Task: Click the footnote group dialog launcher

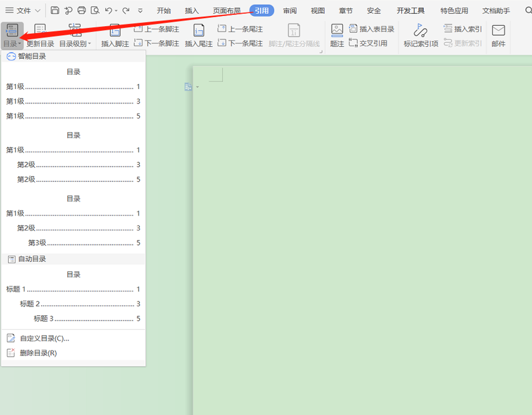Action: 320,52
